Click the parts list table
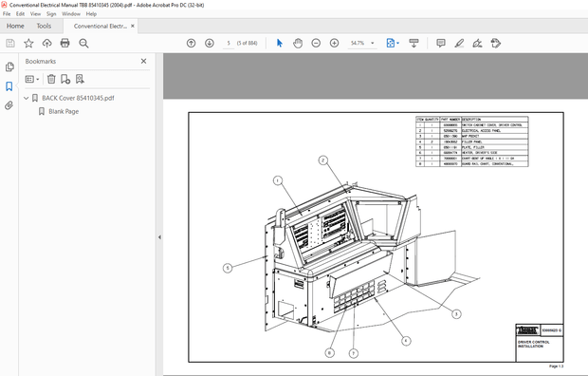This screenshot has width=588, height=376. (471, 141)
